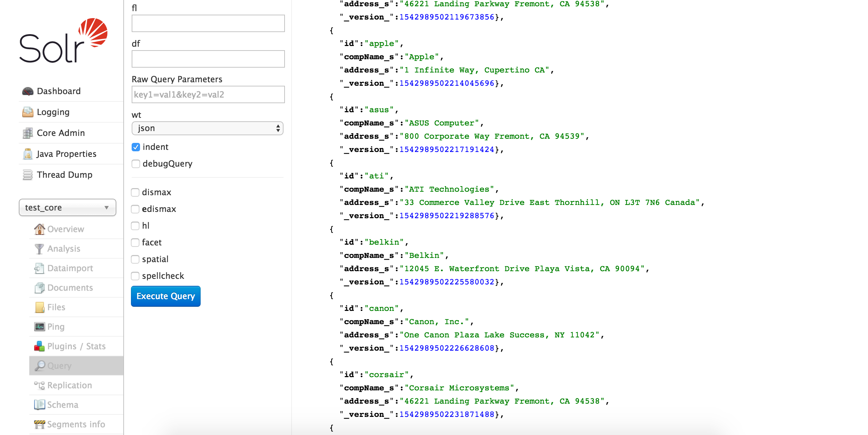Image resolution: width=868 pixels, height=435 pixels.
Task: Open the wt json format dropdown
Action: click(208, 128)
